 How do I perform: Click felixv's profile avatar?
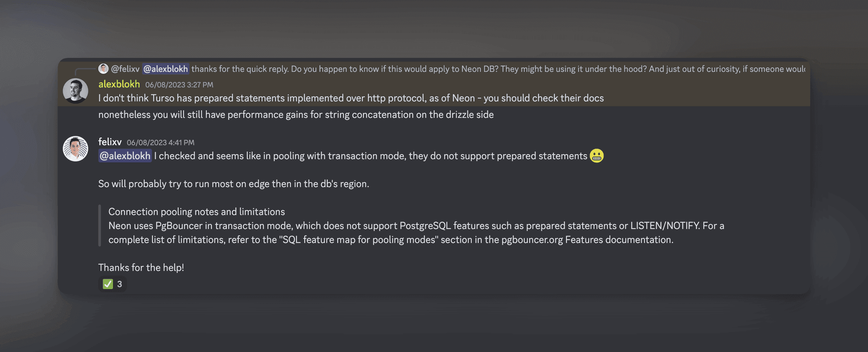75,148
